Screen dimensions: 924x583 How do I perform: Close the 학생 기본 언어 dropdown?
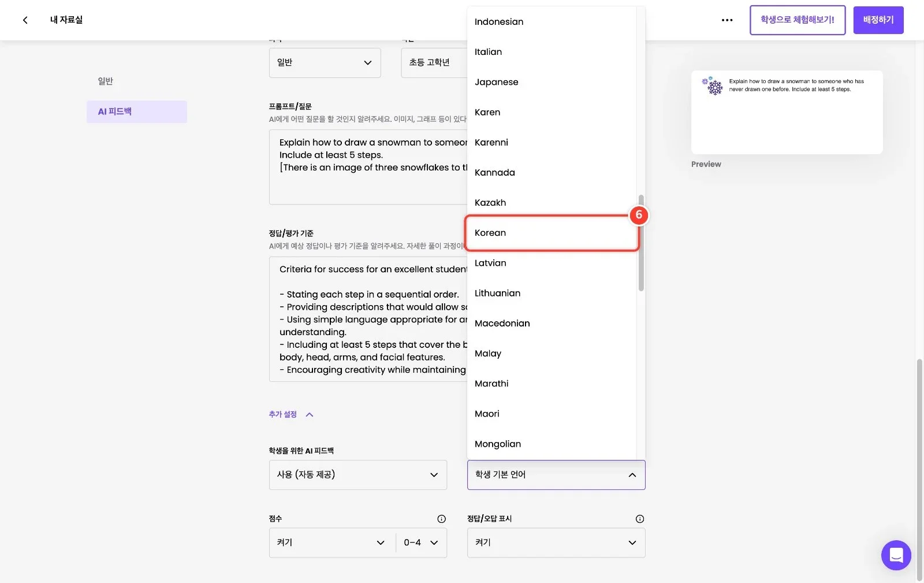[556, 475]
